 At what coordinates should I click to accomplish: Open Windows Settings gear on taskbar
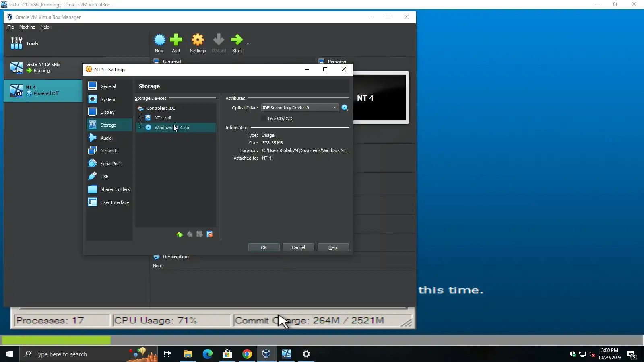coord(306,354)
